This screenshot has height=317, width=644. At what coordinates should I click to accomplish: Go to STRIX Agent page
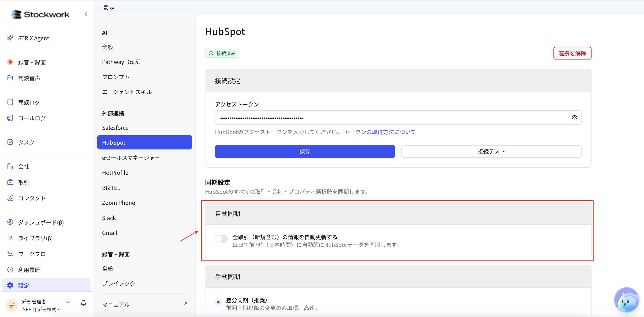(46, 38)
